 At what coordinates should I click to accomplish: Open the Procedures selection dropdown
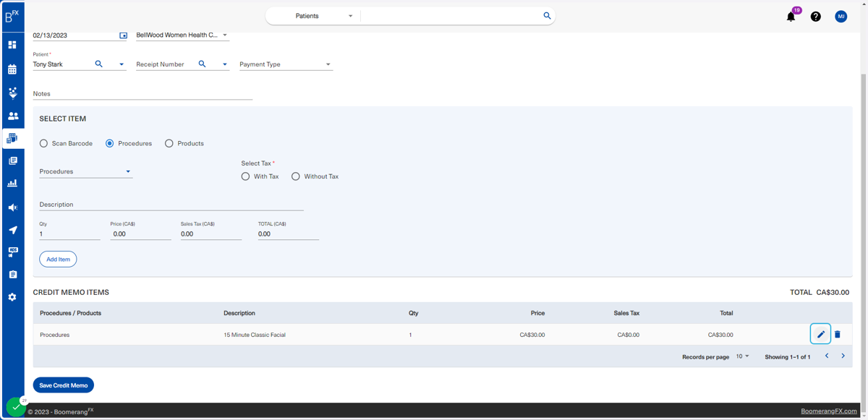click(x=86, y=172)
